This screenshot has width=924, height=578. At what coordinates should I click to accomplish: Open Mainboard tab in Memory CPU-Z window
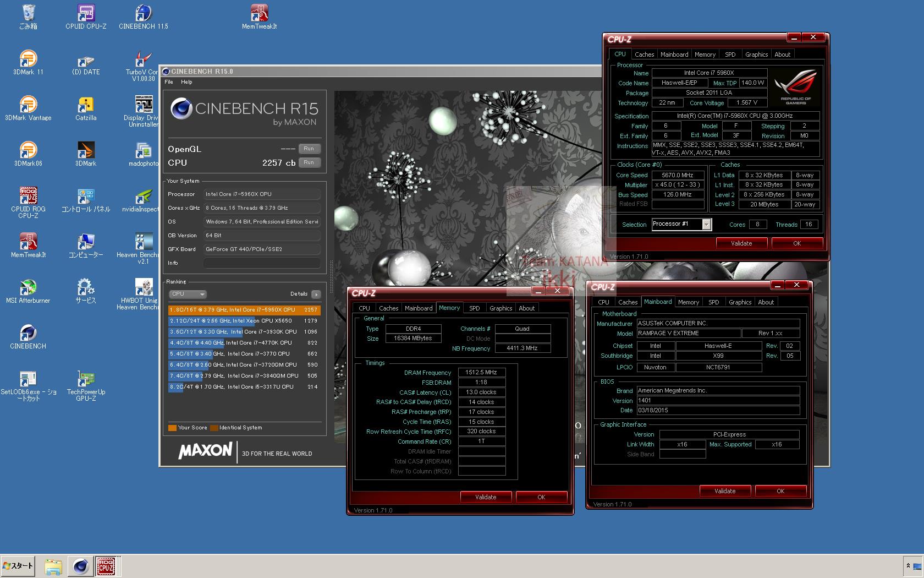click(419, 308)
